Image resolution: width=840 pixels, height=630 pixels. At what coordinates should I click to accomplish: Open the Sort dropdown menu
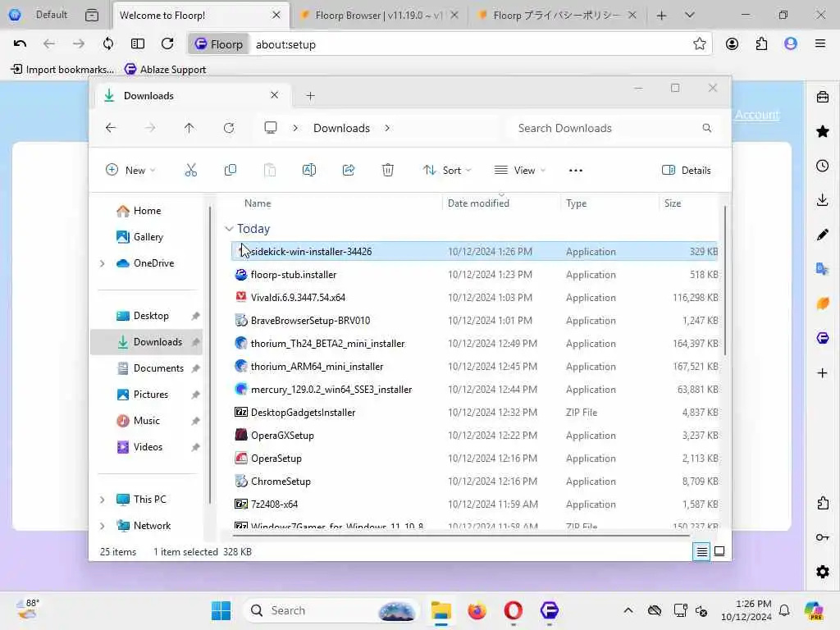pos(447,171)
